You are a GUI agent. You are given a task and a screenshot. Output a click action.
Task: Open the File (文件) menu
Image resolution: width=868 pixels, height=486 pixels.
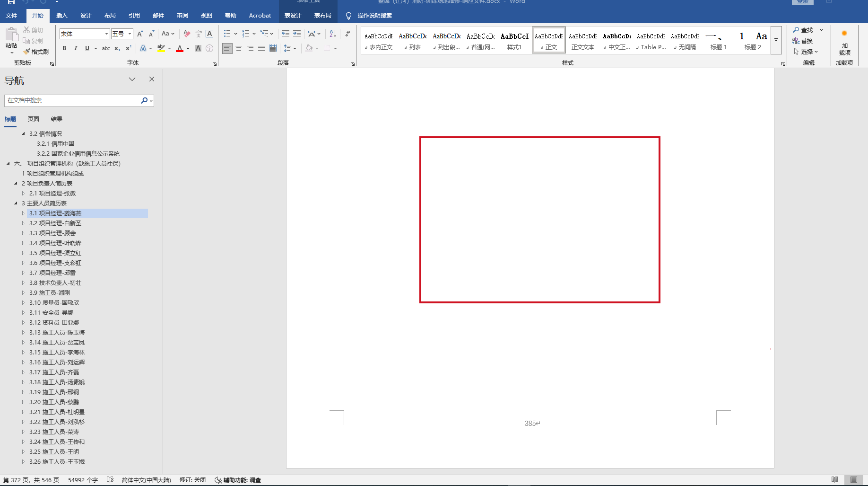tap(11, 16)
